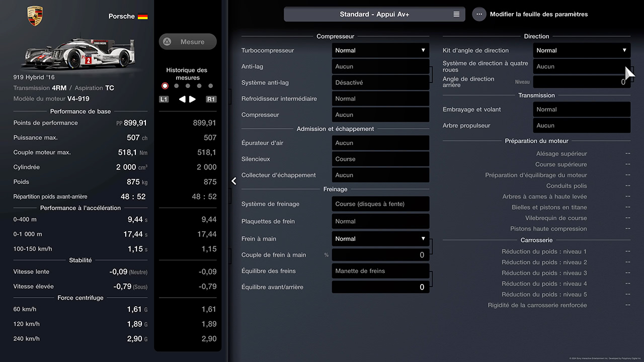The image size is (644, 362).
Task: Select the second measurement history dot
Action: pos(176,86)
